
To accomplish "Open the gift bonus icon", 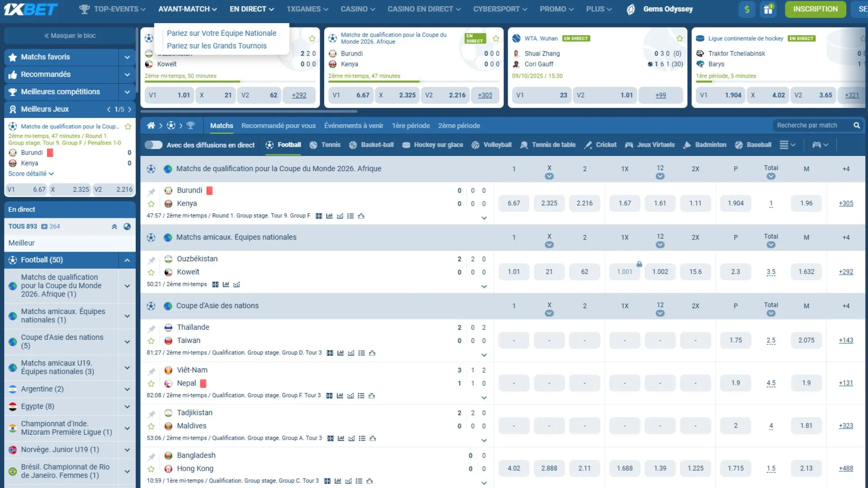I will click(768, 9).
